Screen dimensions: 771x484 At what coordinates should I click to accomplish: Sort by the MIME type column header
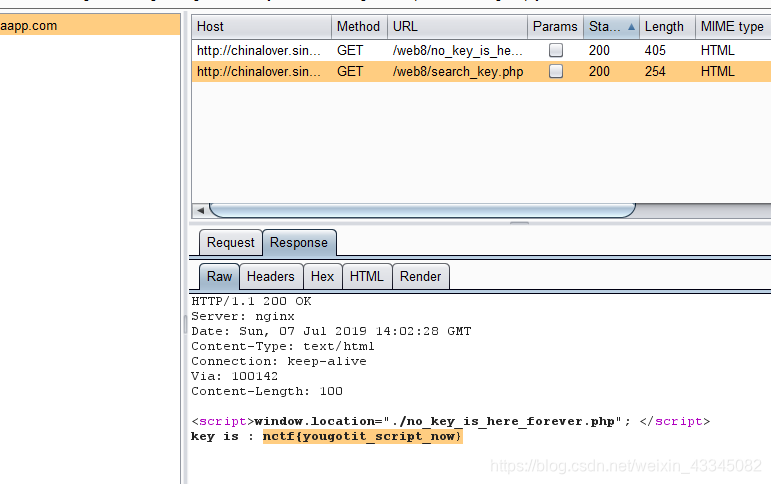pyautogui.click(x=733, y=27)
